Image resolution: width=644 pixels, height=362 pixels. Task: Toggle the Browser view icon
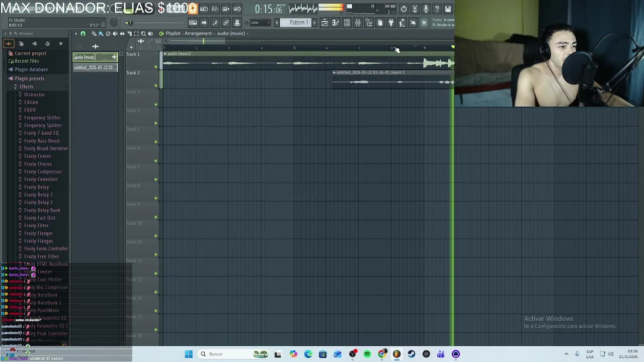369,23
